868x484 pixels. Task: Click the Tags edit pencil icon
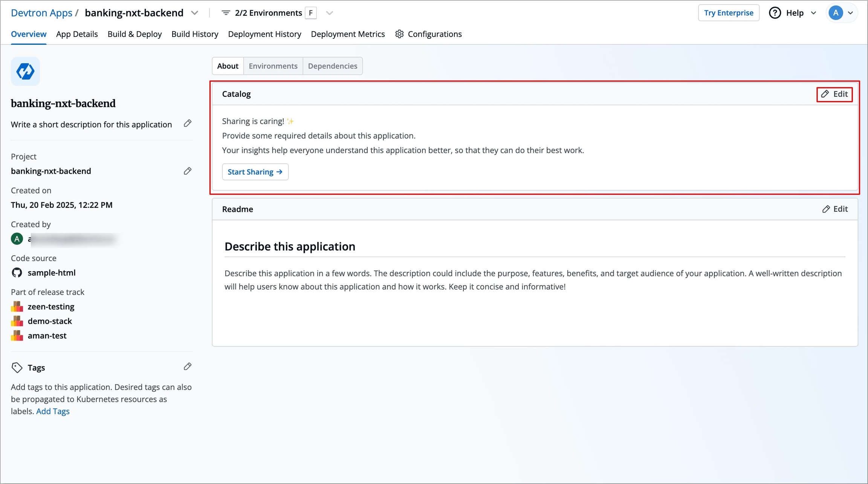(188, 366)
